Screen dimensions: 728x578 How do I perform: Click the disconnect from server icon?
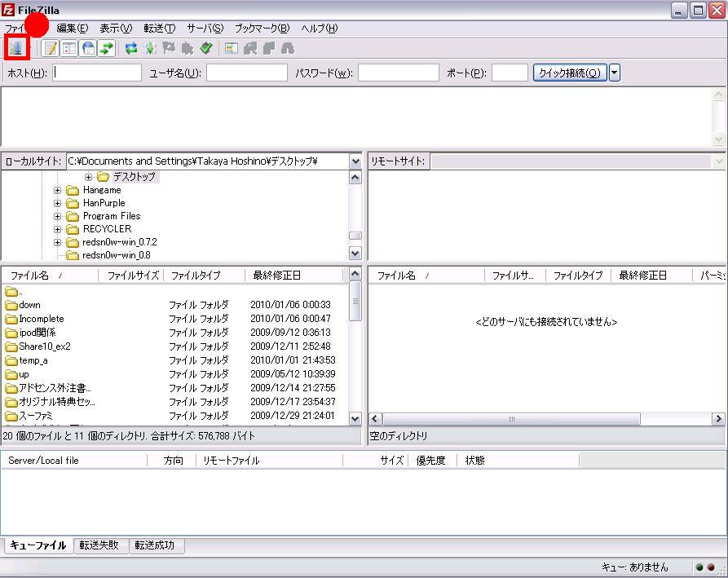click(x=188, y=48)
